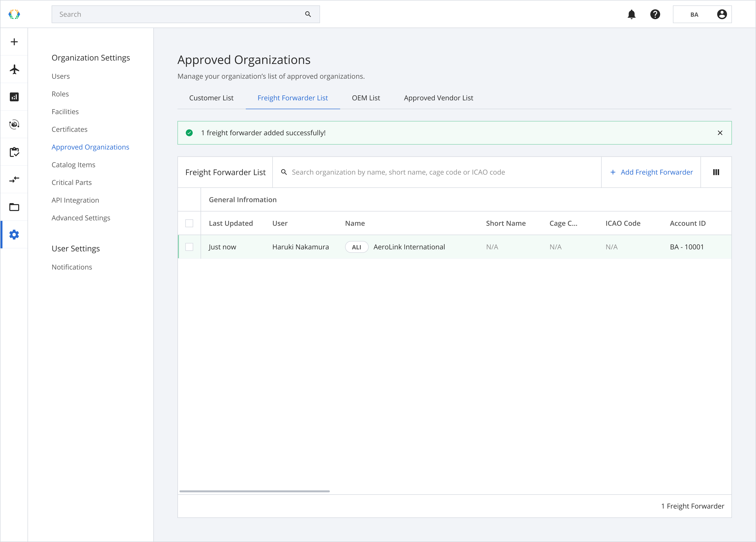756x542 pixels.
Task: Click the green success checkmark icon
Action: tap(189, 133)
